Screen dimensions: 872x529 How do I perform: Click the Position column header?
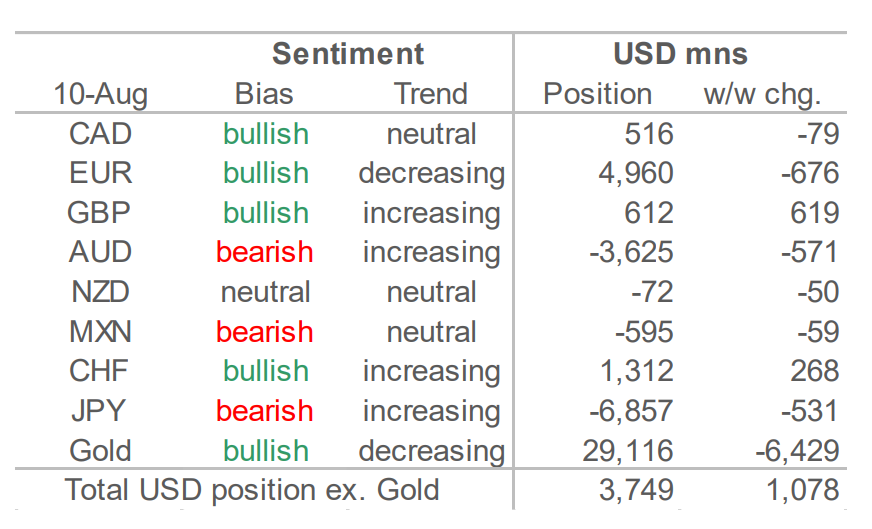pos(597,93)
